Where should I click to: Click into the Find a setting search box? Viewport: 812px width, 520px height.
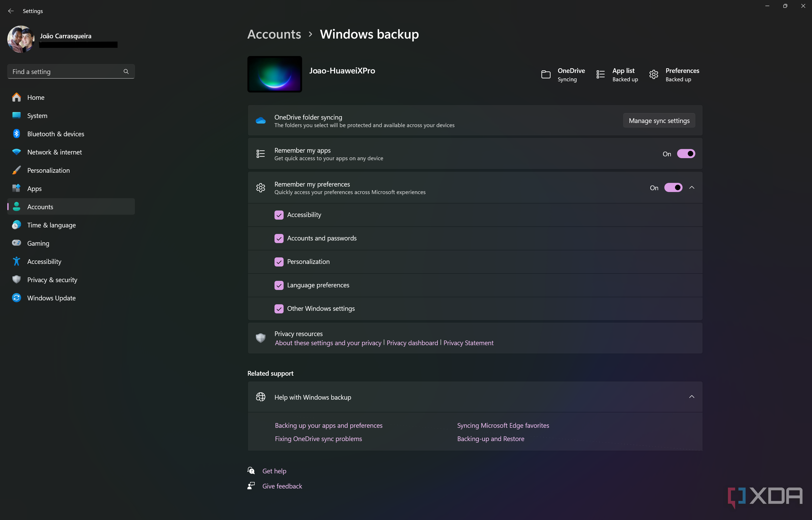71,72
